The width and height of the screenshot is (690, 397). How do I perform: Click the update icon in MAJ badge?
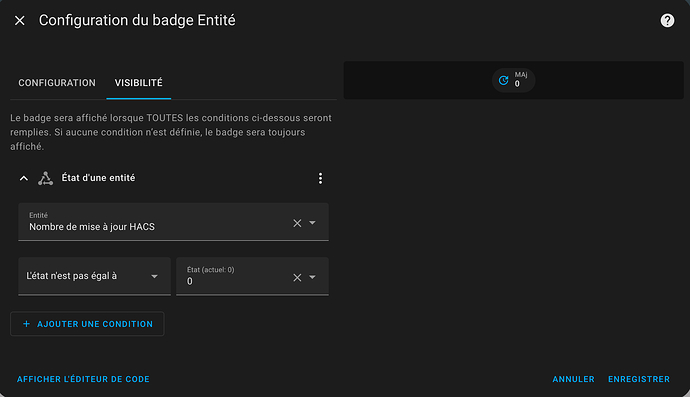(x=503, y=80)
